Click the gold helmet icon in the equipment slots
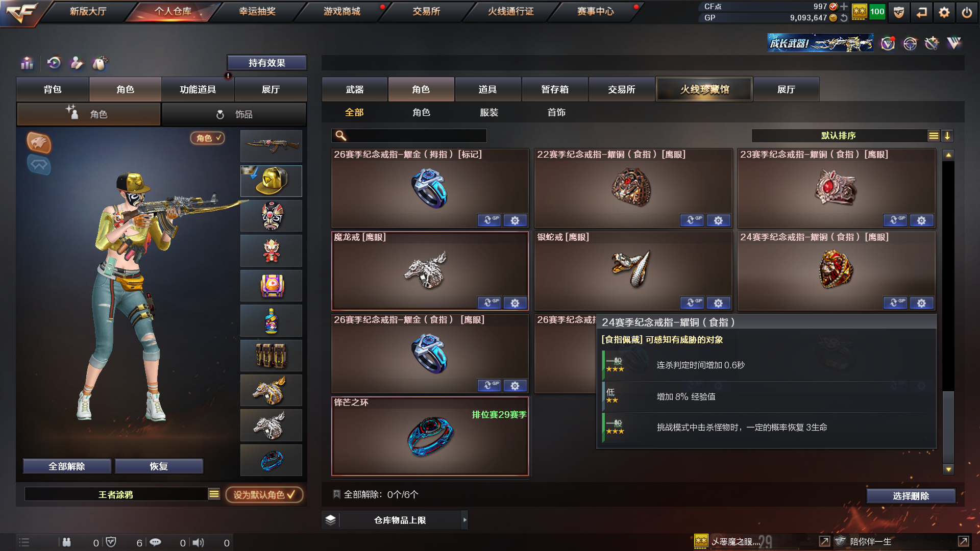Viewport: 980px width, 551px height. click(x=271, y=181)
